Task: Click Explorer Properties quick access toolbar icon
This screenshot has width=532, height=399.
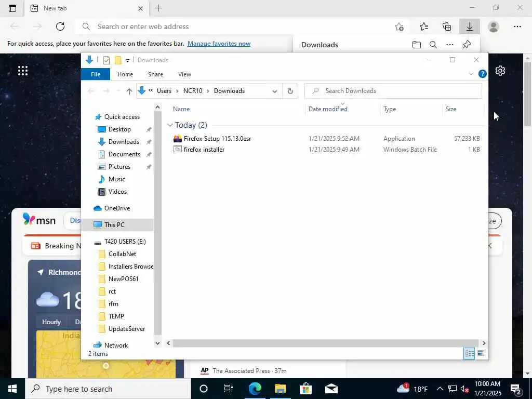Action: click(106, 60)
